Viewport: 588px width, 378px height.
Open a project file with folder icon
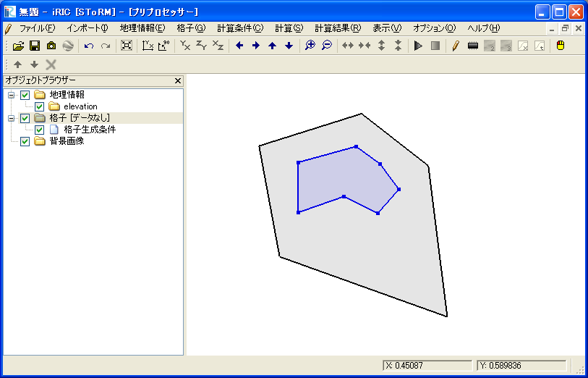[18, 46]
